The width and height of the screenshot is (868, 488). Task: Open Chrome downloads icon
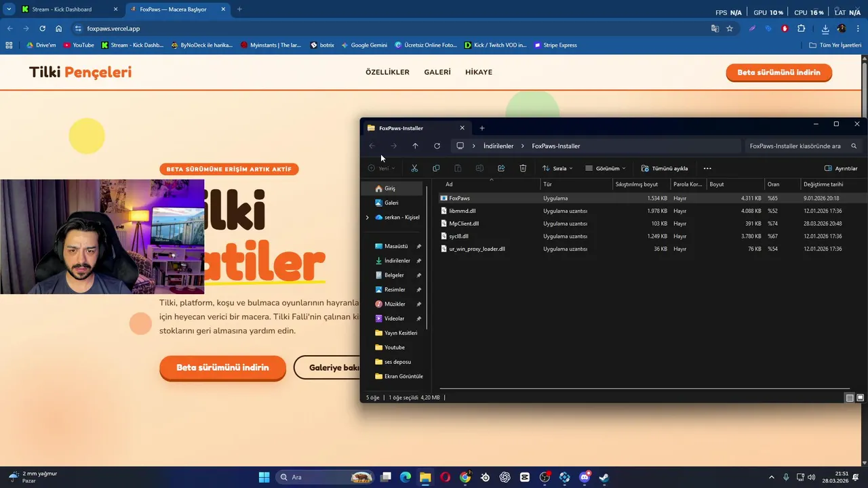(x=825, y=28)
